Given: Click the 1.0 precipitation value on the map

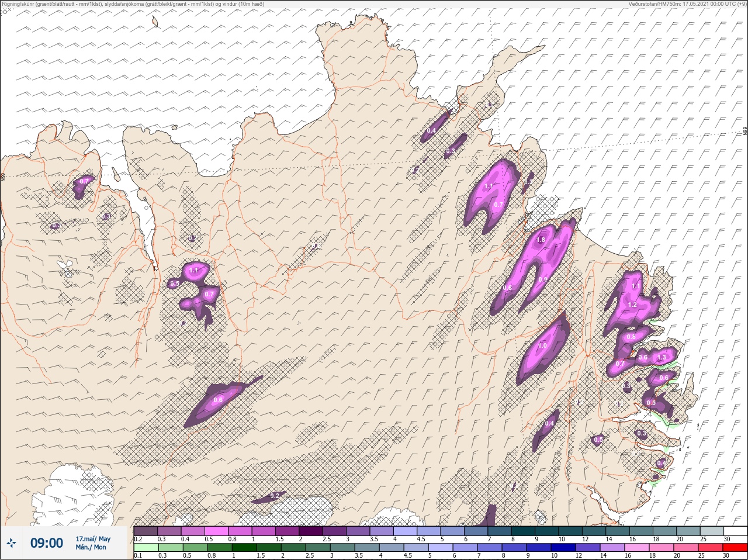Looking at the screenshot, I should [542, 345].
